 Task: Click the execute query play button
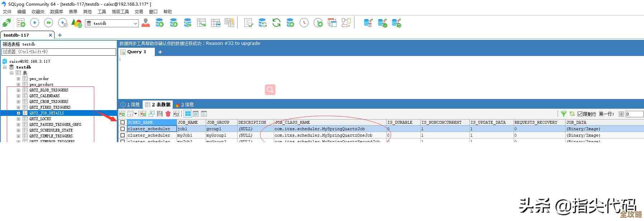[34, 23]
